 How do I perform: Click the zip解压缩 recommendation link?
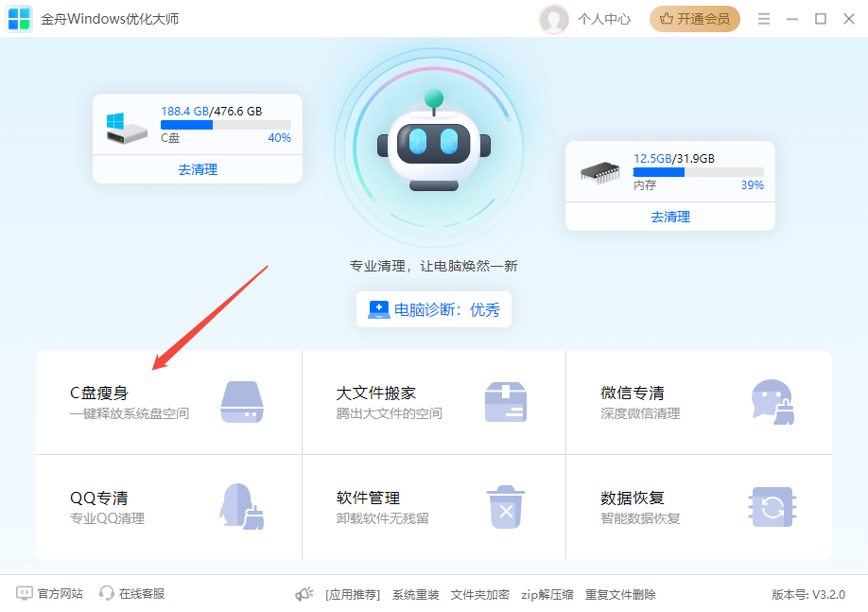[547, 595]
